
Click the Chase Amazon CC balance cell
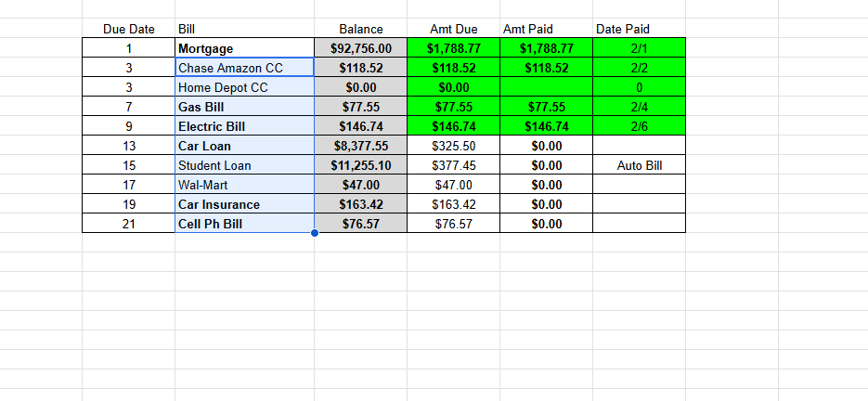[x=360, y=68]
